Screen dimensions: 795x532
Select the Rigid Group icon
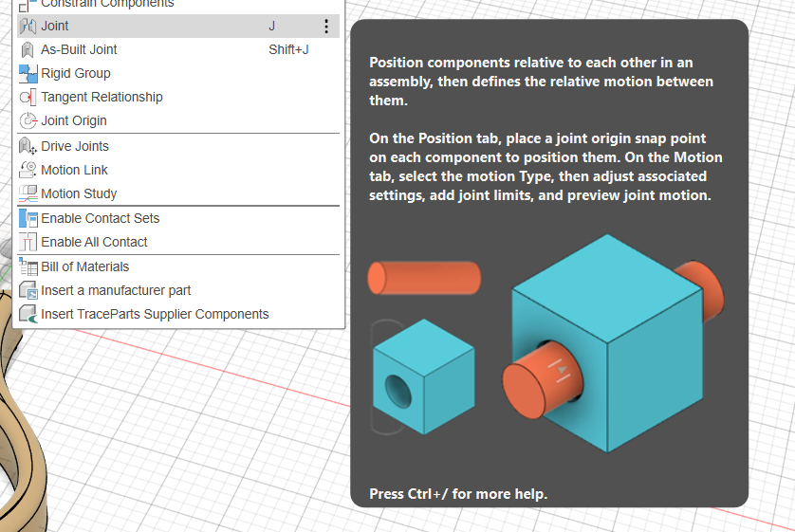click(x=28, y=74)
